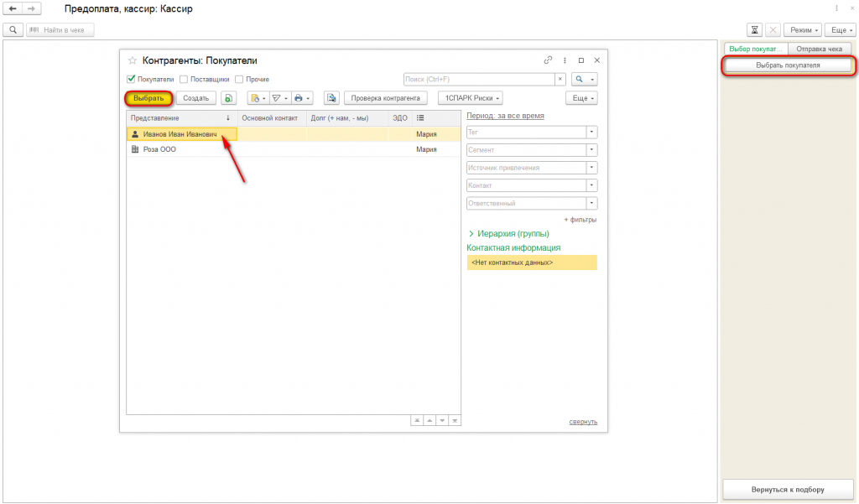Click the Выбрать покупателя button

coord(788,65)
